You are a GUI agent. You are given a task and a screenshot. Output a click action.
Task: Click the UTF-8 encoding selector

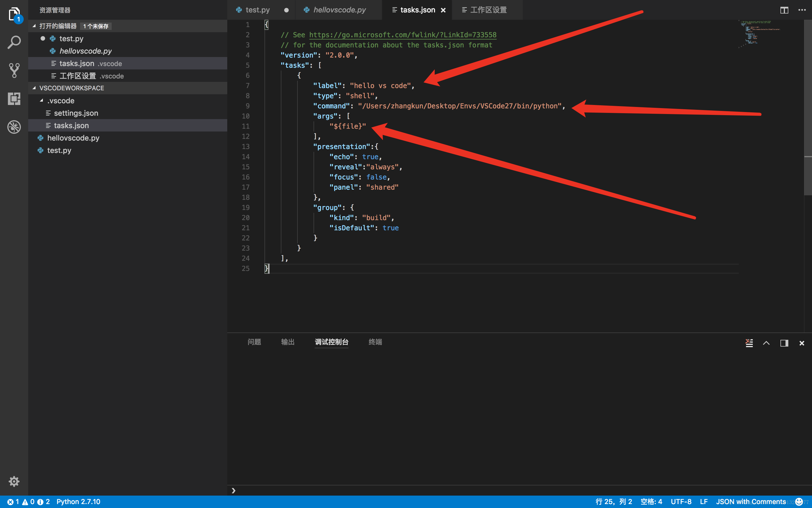pos(681,502)
